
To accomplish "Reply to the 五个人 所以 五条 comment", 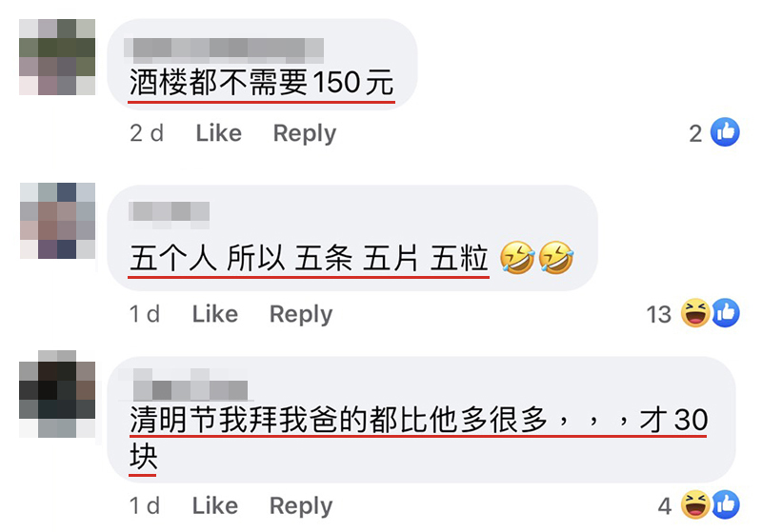I will pos(301,314).
